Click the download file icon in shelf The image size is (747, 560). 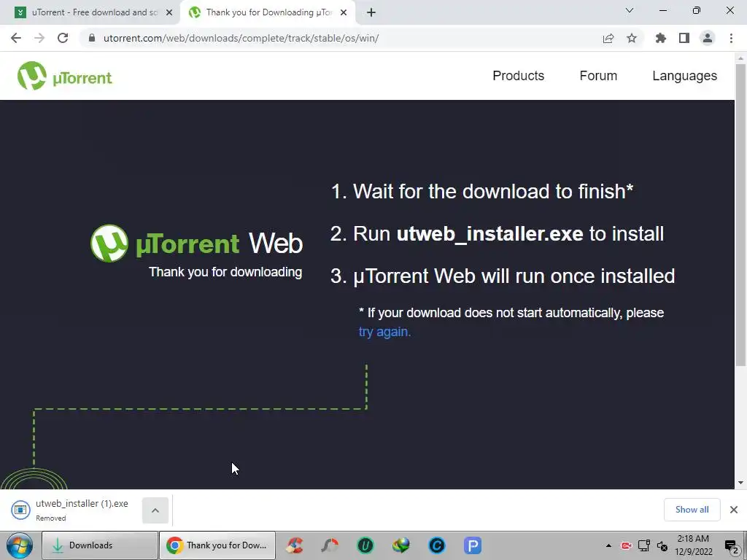20,510
